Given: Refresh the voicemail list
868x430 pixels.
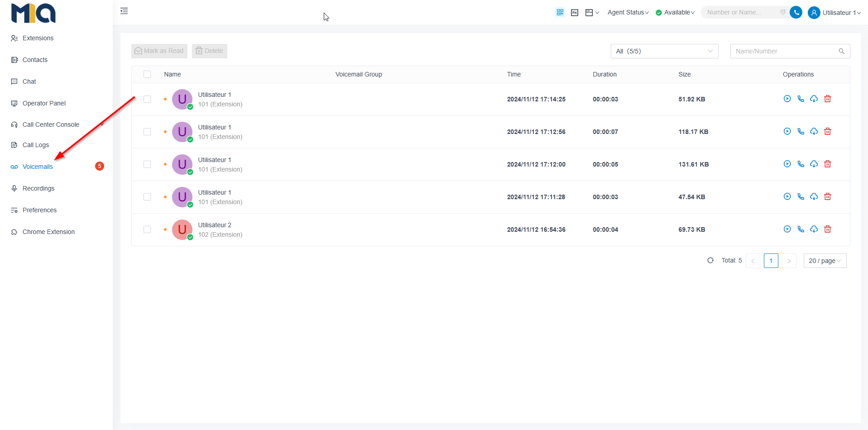Looking at the screenshot, I should tap(710, 260).
